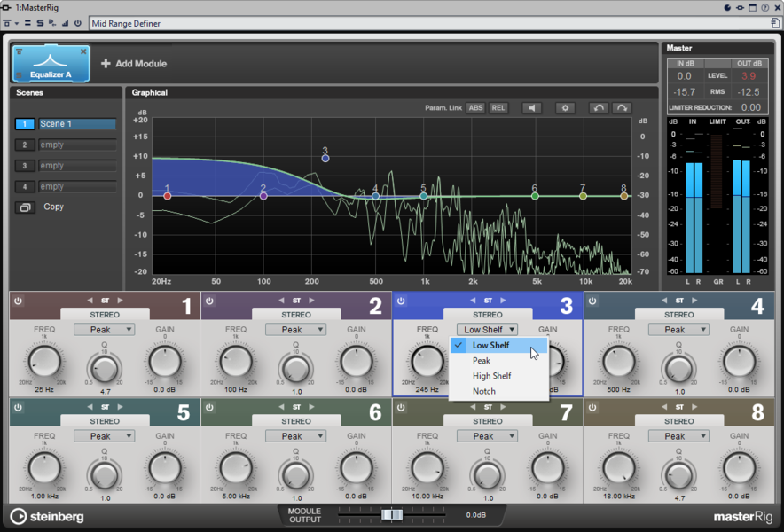The image size is (784, 532).
Task: Click the Add Module button
Action: coord(134,64)
